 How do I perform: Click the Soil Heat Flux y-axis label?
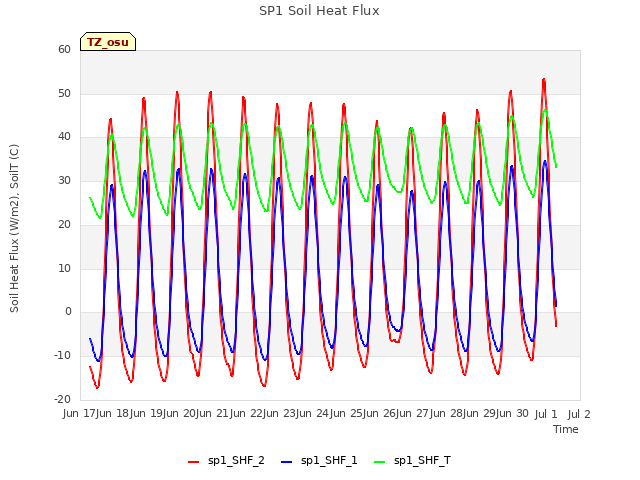(x=14, y=228)
